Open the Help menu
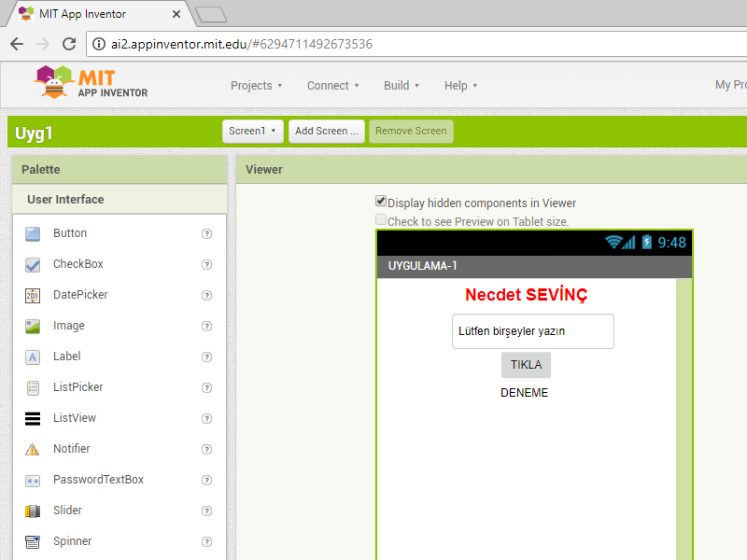 [x=460, y=86]
